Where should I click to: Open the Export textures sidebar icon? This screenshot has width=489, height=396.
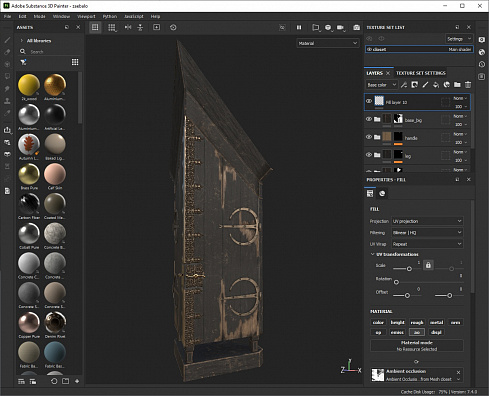tap(7, 130)
